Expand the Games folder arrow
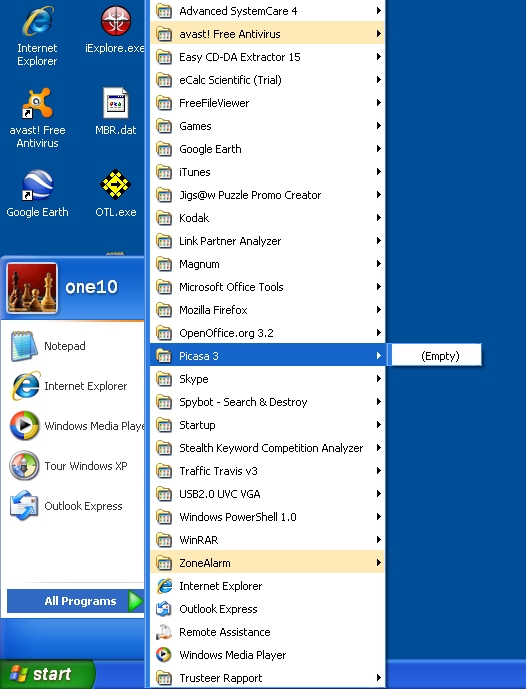This screenshot has width=526, height=689. [x=378, y=126]
